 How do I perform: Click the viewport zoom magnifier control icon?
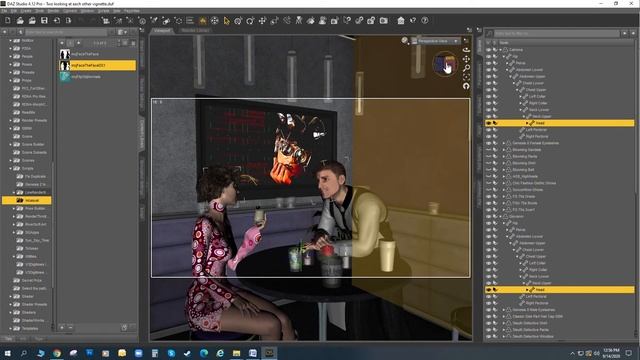click(x=466, y=68)
